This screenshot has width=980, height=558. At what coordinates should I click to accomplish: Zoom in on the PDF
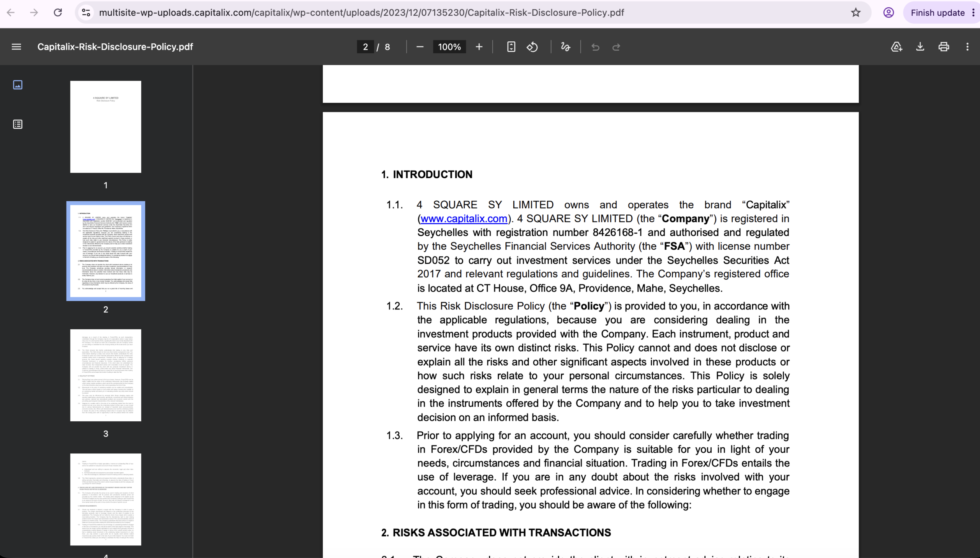[x=479, y=47]
